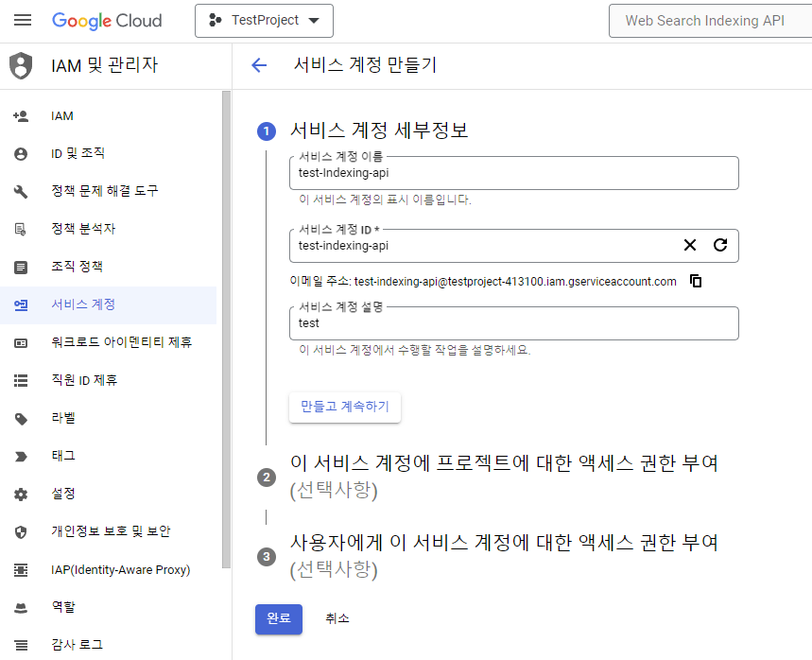Image resolution: width=812 pixels, height=660 pixels.
Task: Click the 감사 로그 lines icon
Action: pos(21,646)
